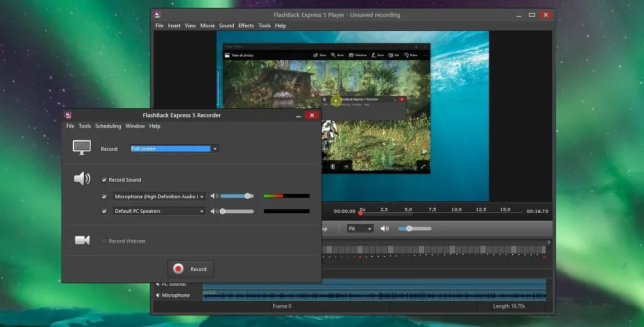Click the frame thumbnail strip in Player timeline
Screen dimensions: 644x327
pyautogui.click(x=434, y=250)
